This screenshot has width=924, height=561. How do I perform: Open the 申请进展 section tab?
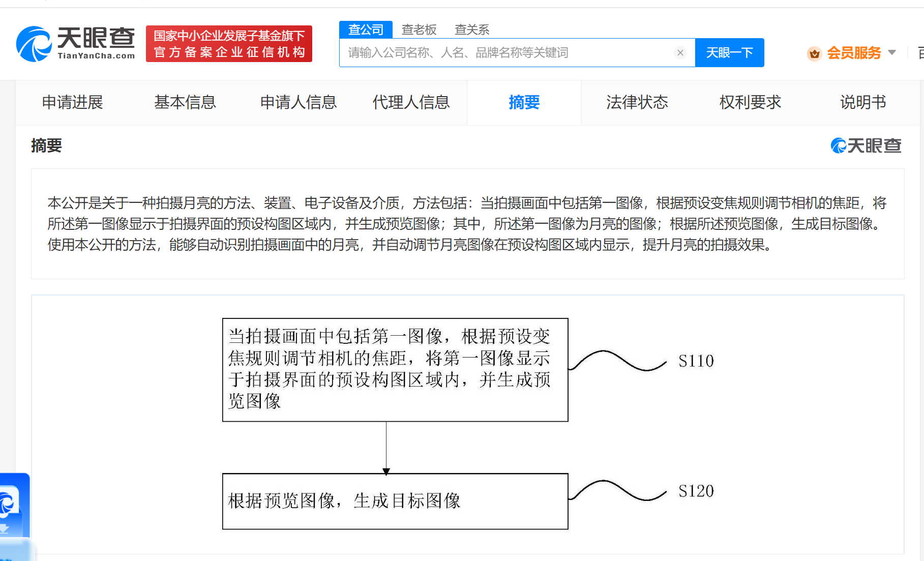pyautogui.click(x=72, y=103)
